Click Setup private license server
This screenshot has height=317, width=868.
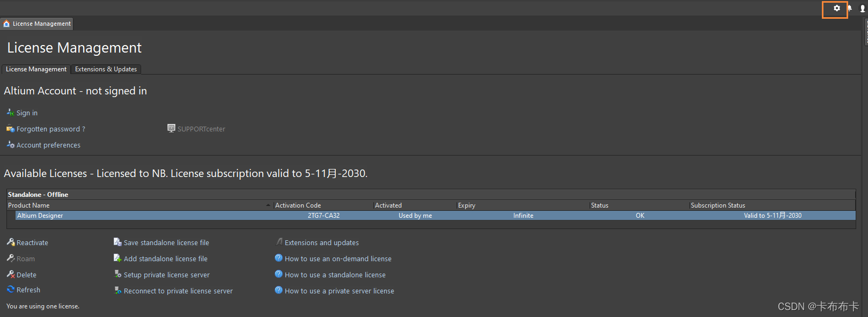166,275
